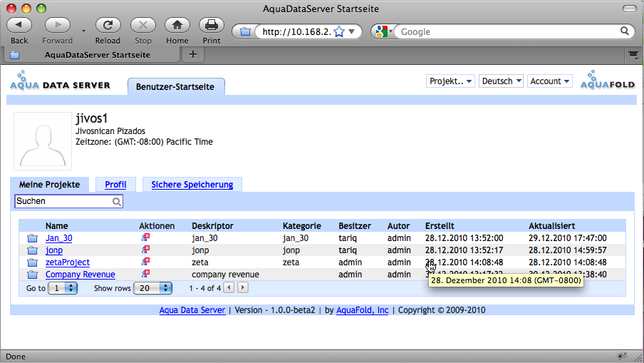Open the Profil tab
644x363 pixels.
[115, 185]
